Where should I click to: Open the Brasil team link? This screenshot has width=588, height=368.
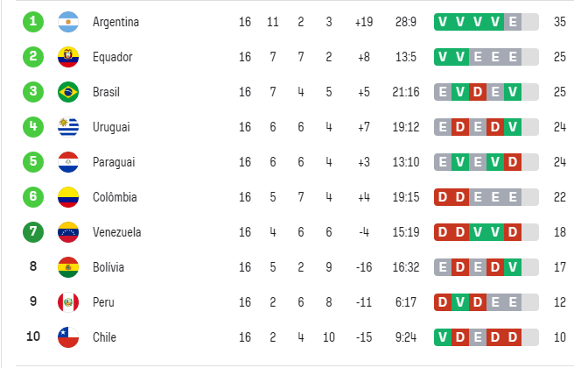[x=107, y=92]
